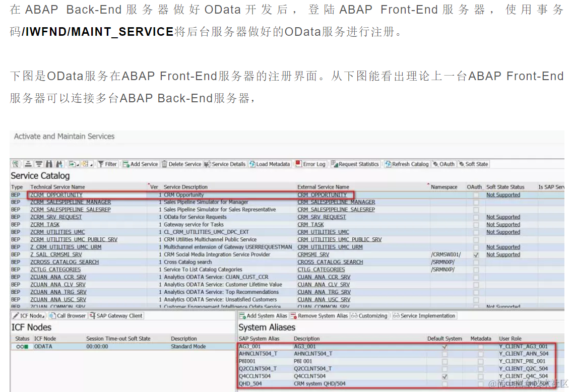Toggle Default System checkbox for AG3_001
Viewport: 572px width, 392px height.
[444, 347]
